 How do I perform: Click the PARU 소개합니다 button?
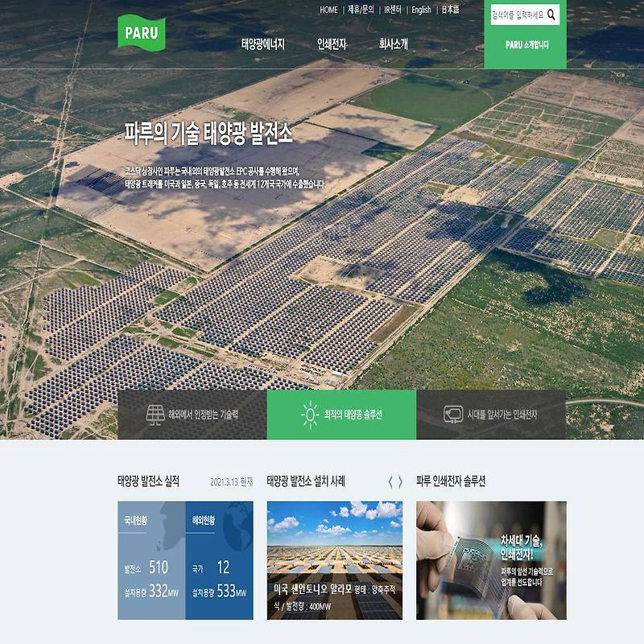point(527,45)
